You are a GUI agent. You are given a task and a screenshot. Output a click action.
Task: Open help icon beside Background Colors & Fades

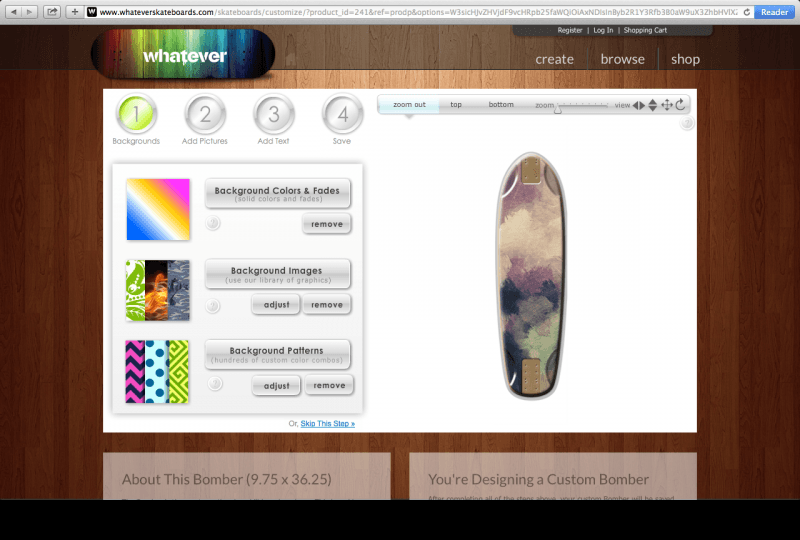click(213, 224)
